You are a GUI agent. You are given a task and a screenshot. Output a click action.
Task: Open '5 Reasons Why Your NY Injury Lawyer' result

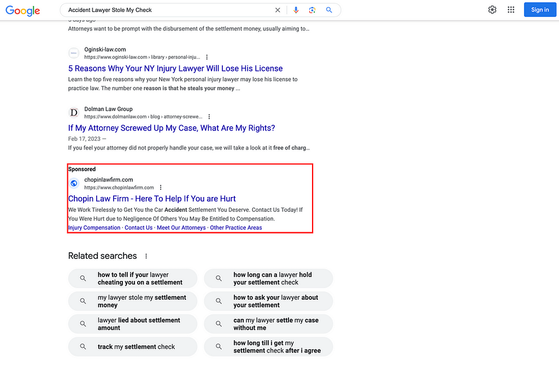pos(175,68)
